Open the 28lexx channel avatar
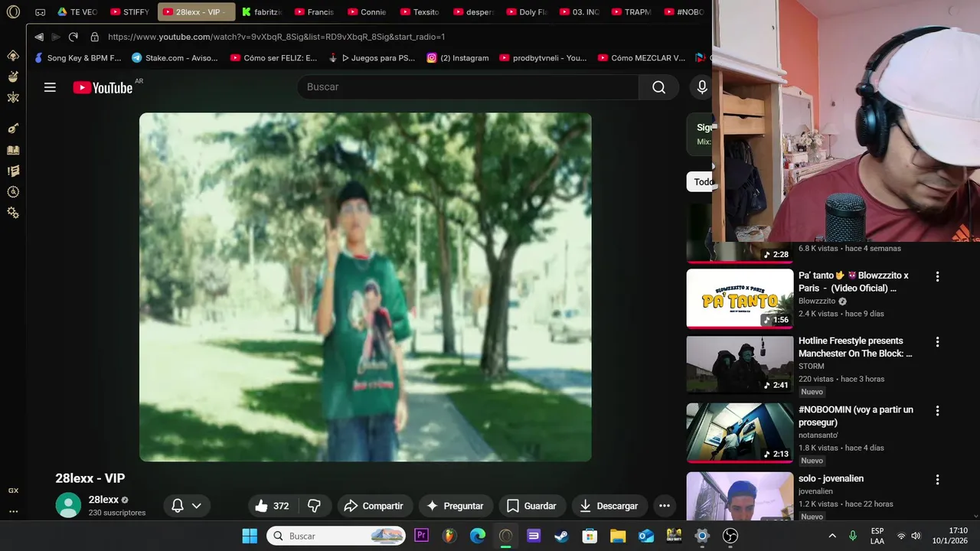 [68, 505]
